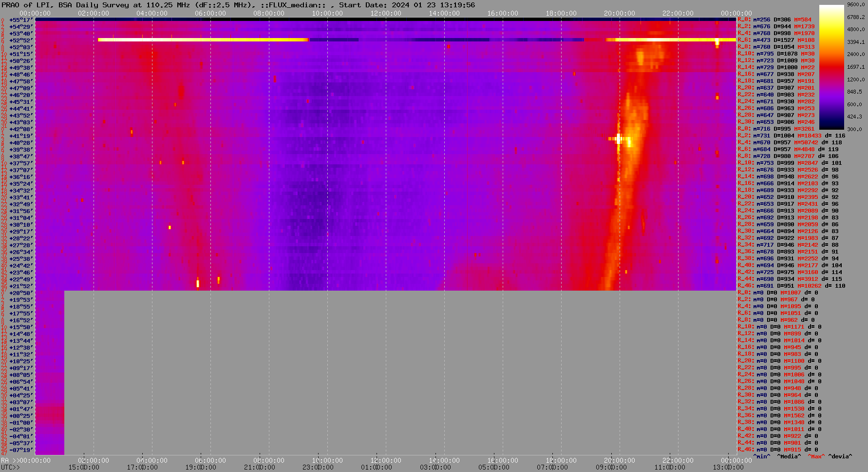Click the UTC tick label '15:00:00'
The width and height of the screenshot is (868, 472).
[84, 468]
